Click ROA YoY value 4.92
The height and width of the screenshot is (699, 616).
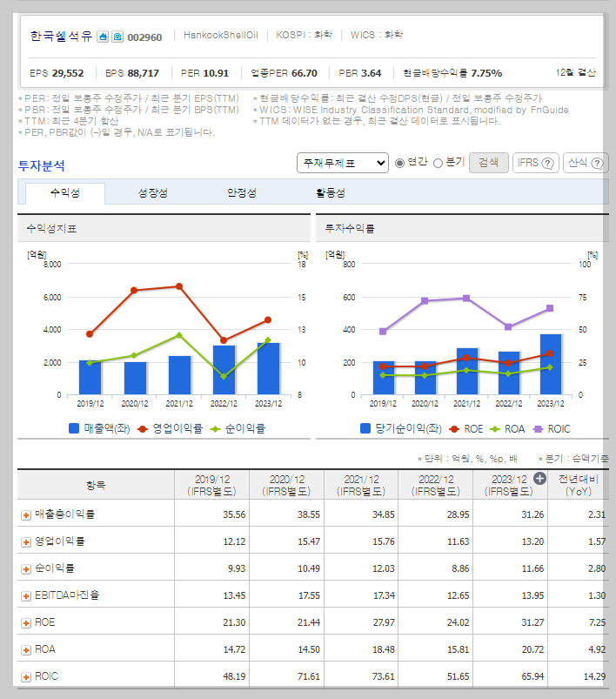(597, 650)
